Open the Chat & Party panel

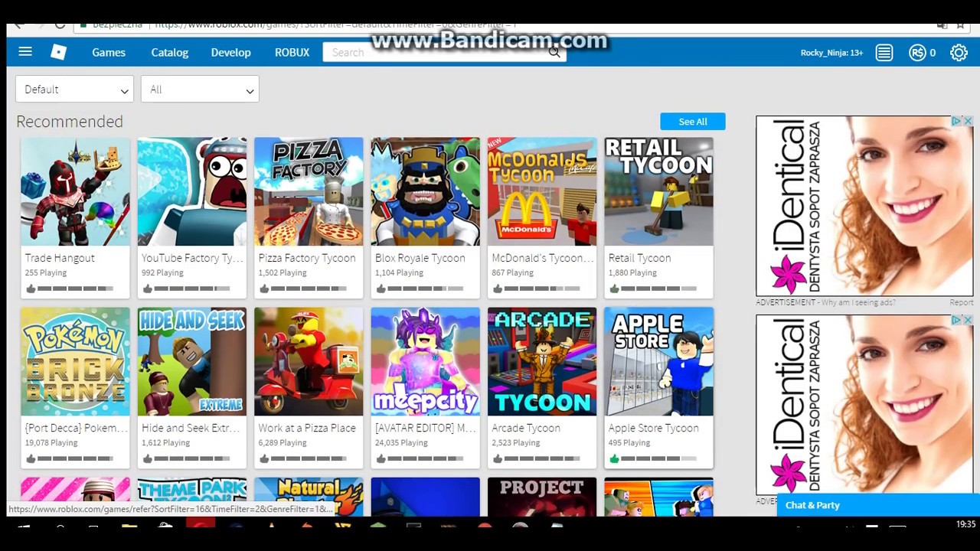[x=877, y=505]
